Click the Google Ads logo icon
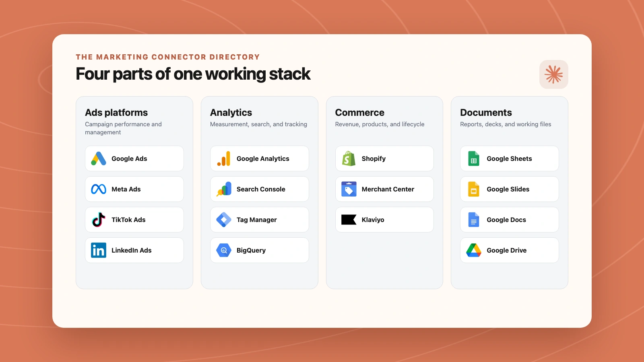This screenshot has height=362, width=644. tap(99, 158)
